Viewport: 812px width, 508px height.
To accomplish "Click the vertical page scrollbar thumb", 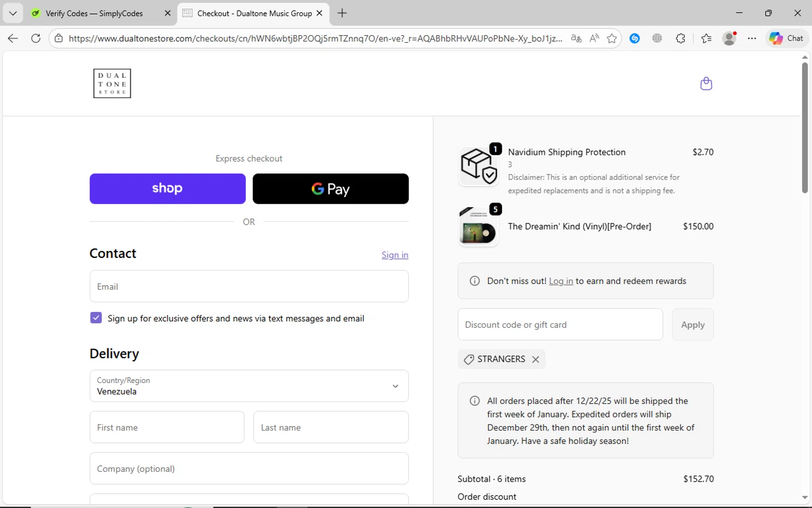I will click(x=805, y=128).
